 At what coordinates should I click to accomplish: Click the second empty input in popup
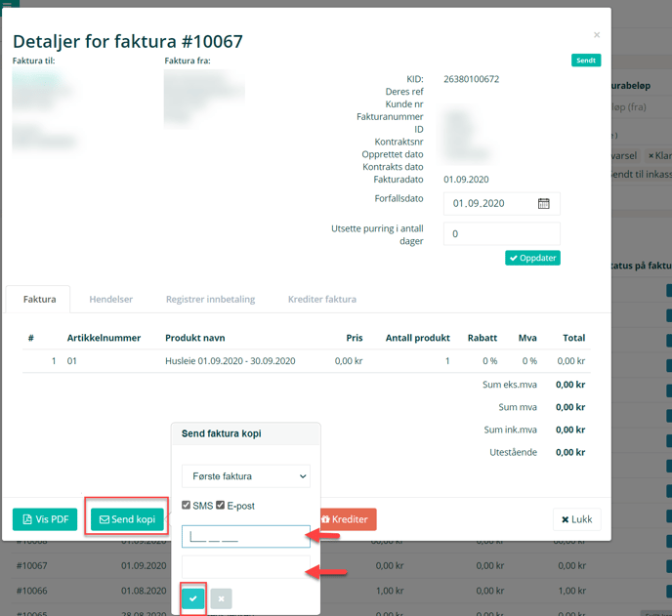tap(246, 567)
